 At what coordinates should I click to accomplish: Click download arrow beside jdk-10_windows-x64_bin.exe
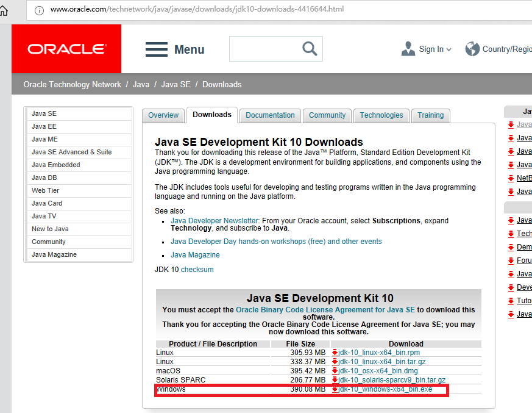[335, 389]
